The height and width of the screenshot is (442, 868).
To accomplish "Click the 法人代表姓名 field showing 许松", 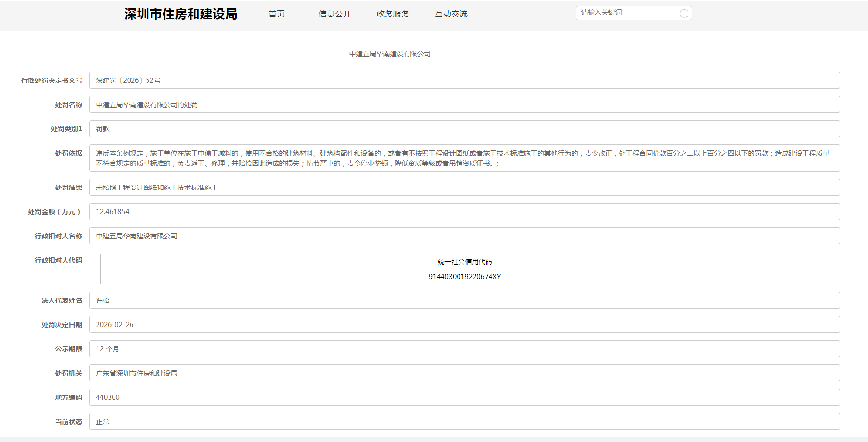I will (464, 300).
